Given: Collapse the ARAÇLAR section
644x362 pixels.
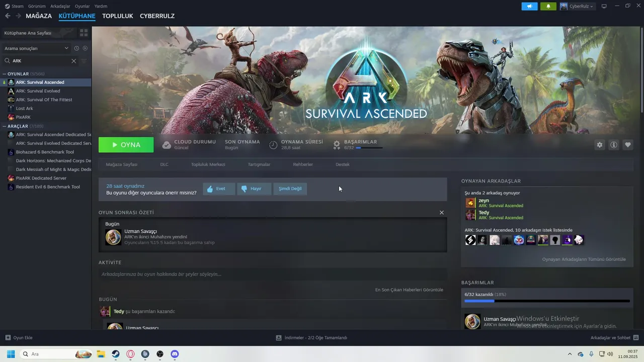Looking at the screenshot, I should coord(5,126).
